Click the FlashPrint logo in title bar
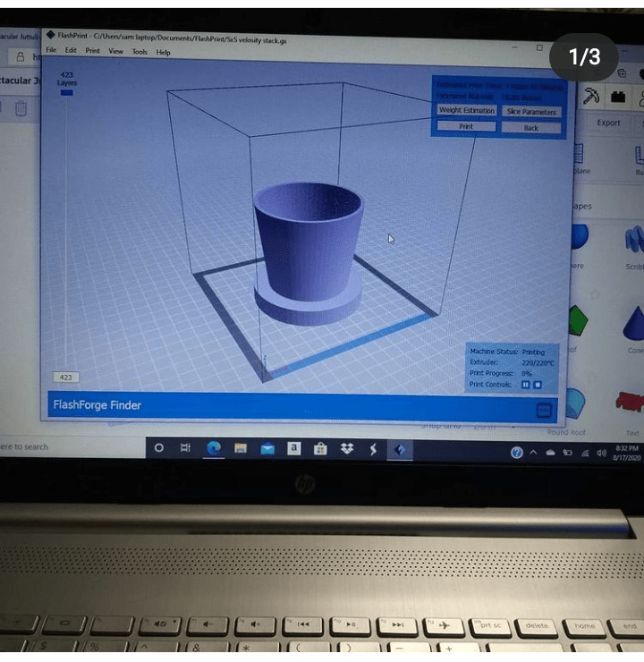Image resolution: width=644 pixels, height=662 pixels. click(x=51, y=35)
